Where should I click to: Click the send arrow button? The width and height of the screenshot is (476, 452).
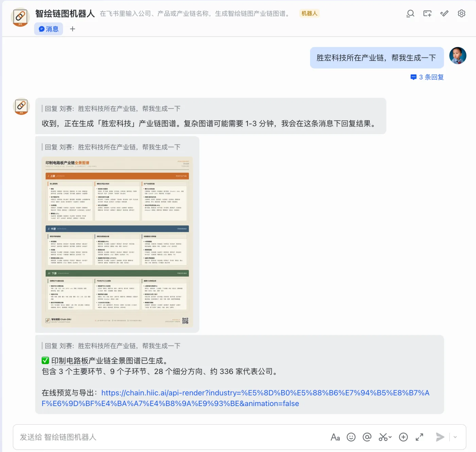(x=440, y=437)
